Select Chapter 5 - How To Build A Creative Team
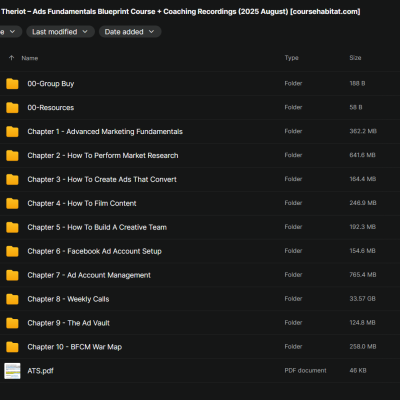The width and height of the screenshot is (400, 400). 97,227
